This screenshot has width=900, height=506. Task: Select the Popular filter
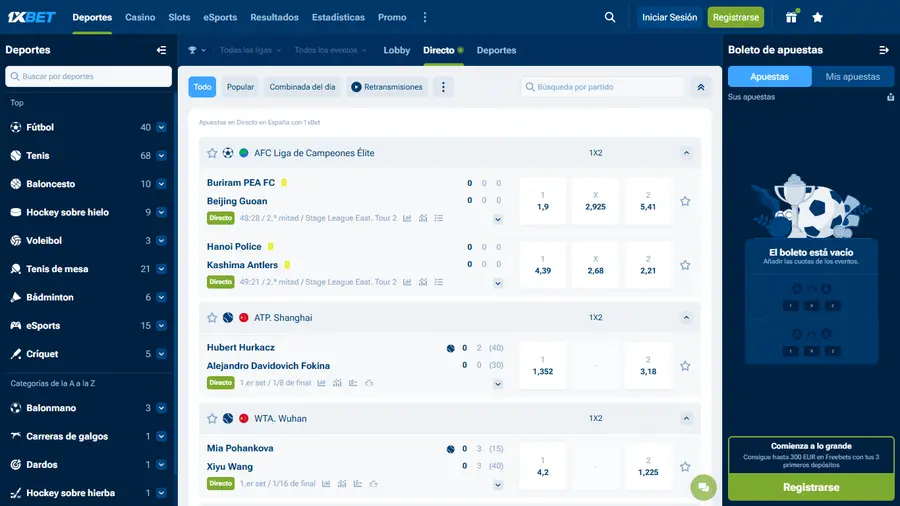pos(240,87)
